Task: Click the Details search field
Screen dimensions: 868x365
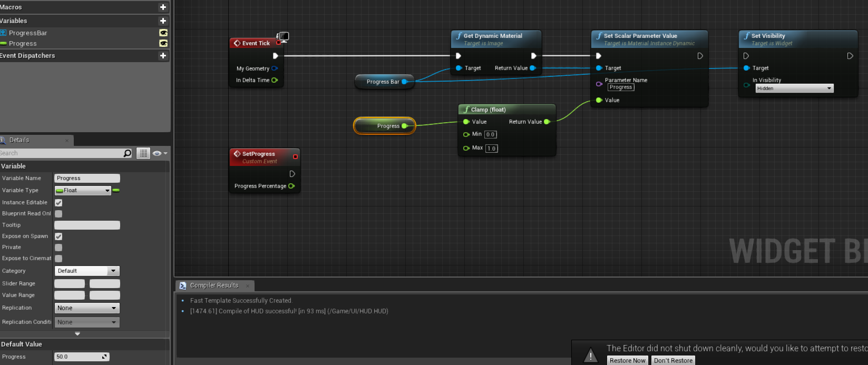Action: coord(61,153)
